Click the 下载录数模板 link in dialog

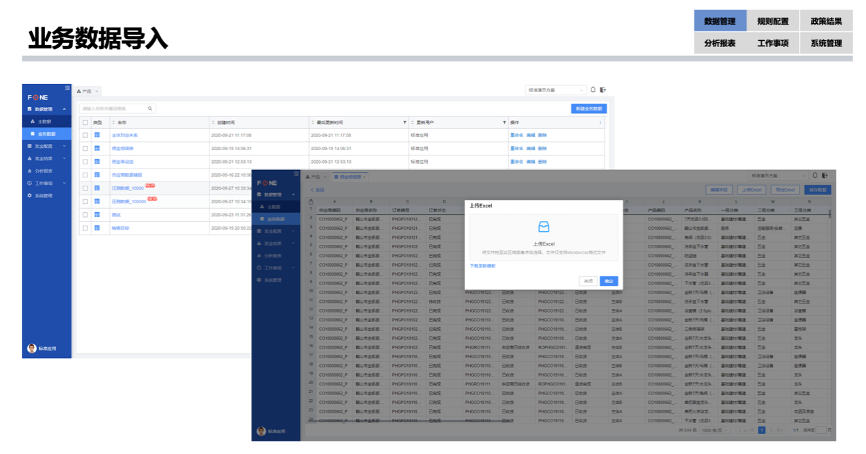[x=483, y=266]
